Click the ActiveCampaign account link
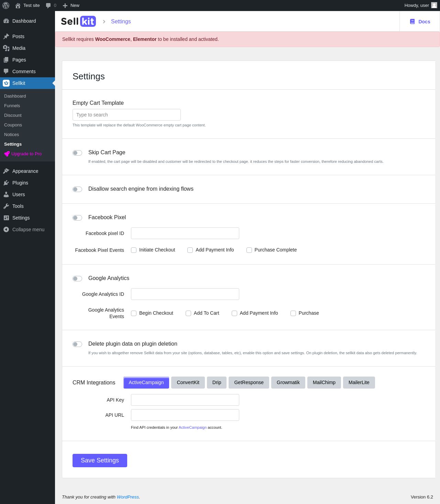This screenshot has width=440, height=504. click(x=192, y=427)
